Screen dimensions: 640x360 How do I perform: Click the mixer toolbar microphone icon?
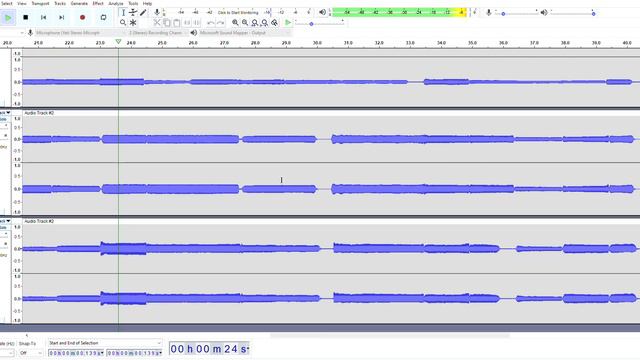489,13
